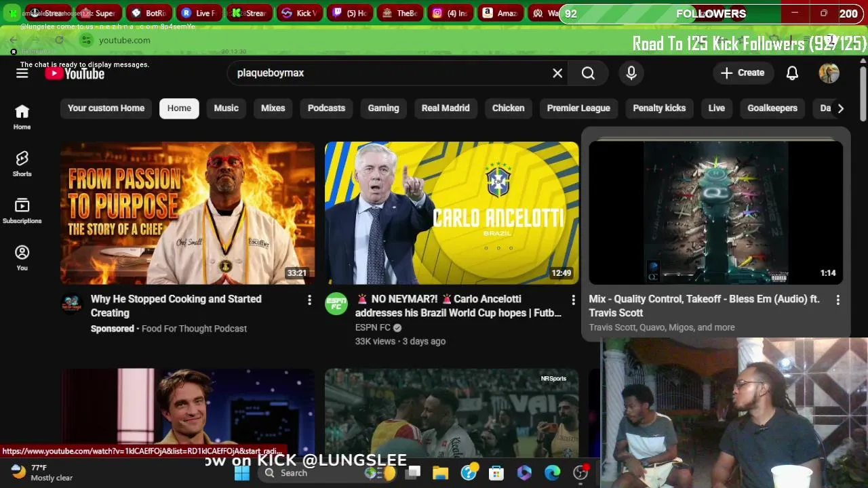Open the Robert Pattinson video thumbnail

point(188,413)
